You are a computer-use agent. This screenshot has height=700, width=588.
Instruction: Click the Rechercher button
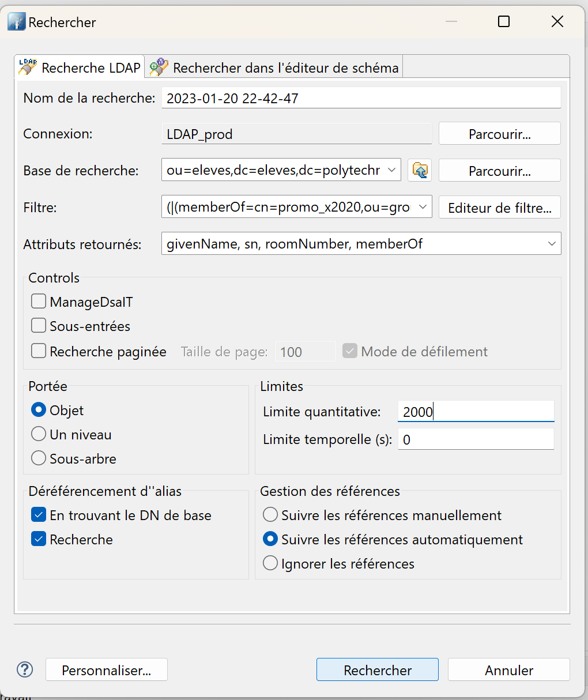coord(377,670)
